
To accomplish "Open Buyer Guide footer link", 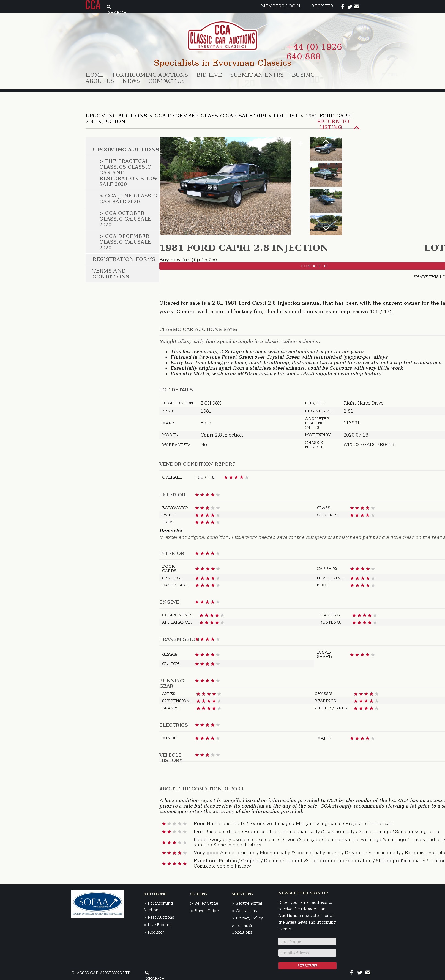I will 204,911.
